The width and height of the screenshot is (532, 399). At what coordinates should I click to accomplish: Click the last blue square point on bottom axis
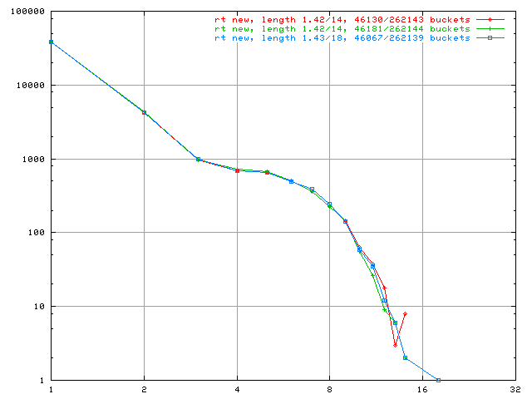[438, 381]
